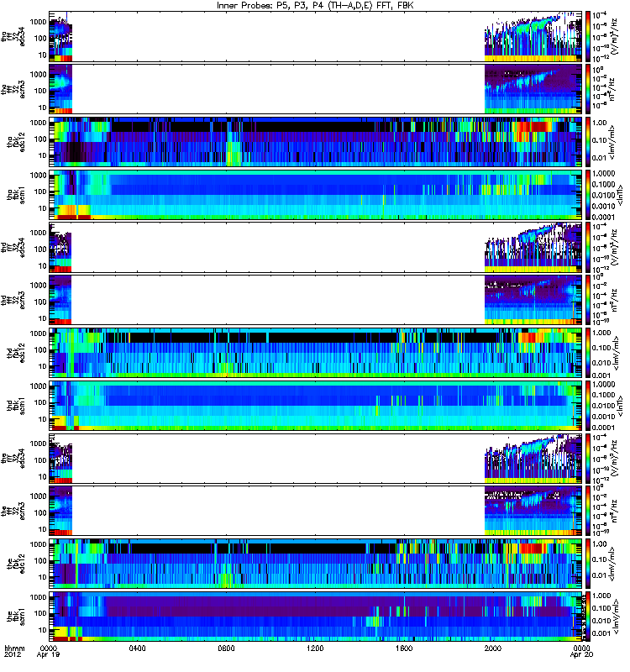The image size is (630, 672).
Task: Click inside the tha fbk scm1 spectrogram
Action: click(x=316, y=195)
